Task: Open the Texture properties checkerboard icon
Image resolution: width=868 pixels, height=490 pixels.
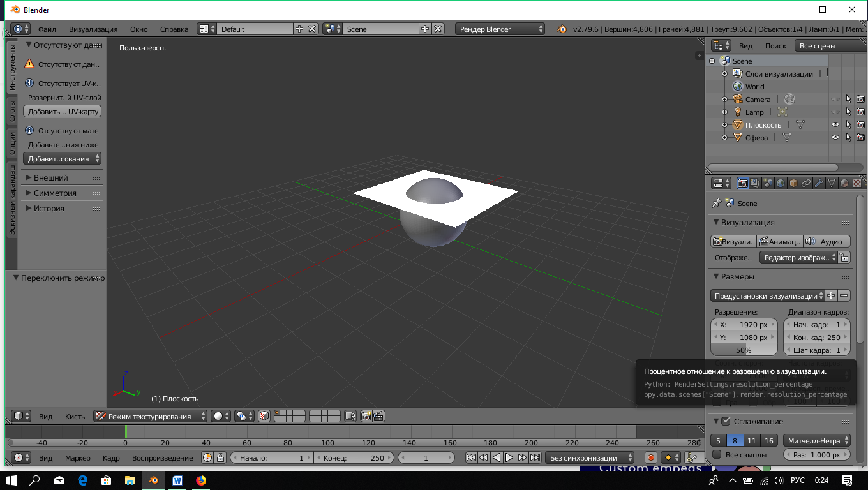Action: point(857,183)
